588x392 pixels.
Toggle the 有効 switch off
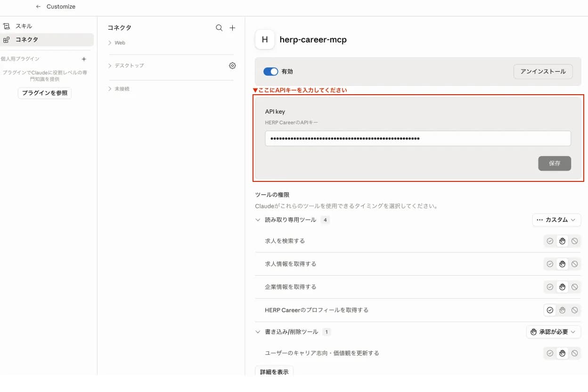(271, 72)
